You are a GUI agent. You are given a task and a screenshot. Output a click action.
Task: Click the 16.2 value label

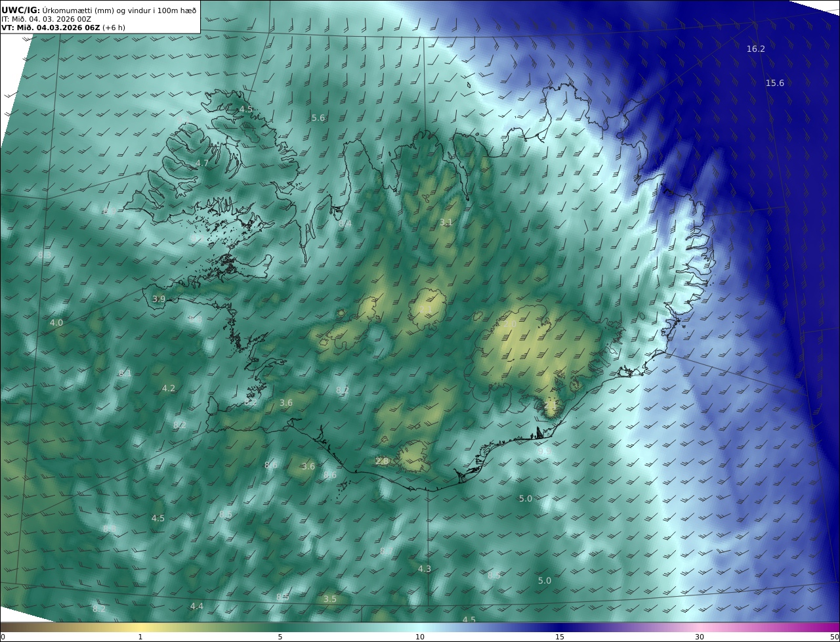point(756,49)
